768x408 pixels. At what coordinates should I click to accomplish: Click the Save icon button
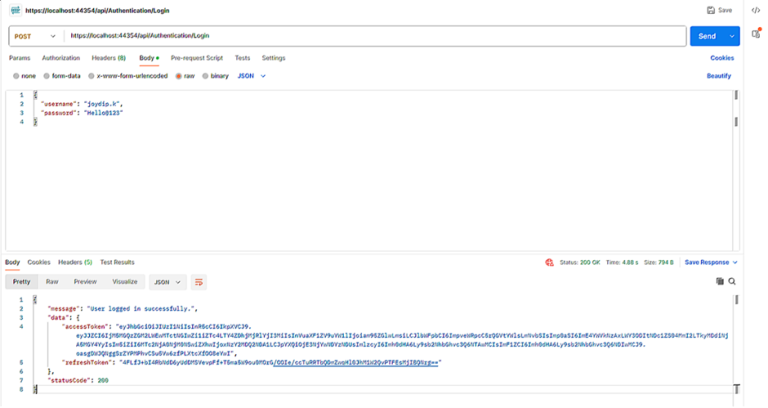coord(719,10)
